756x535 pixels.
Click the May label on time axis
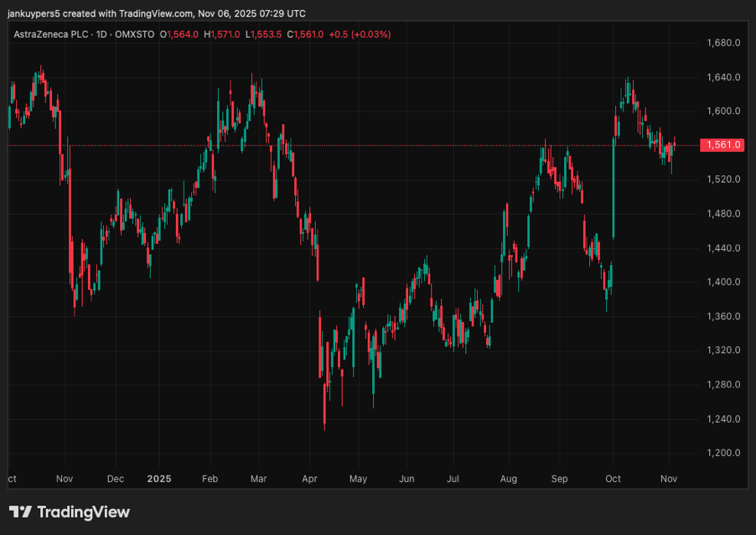pos(358,479)
